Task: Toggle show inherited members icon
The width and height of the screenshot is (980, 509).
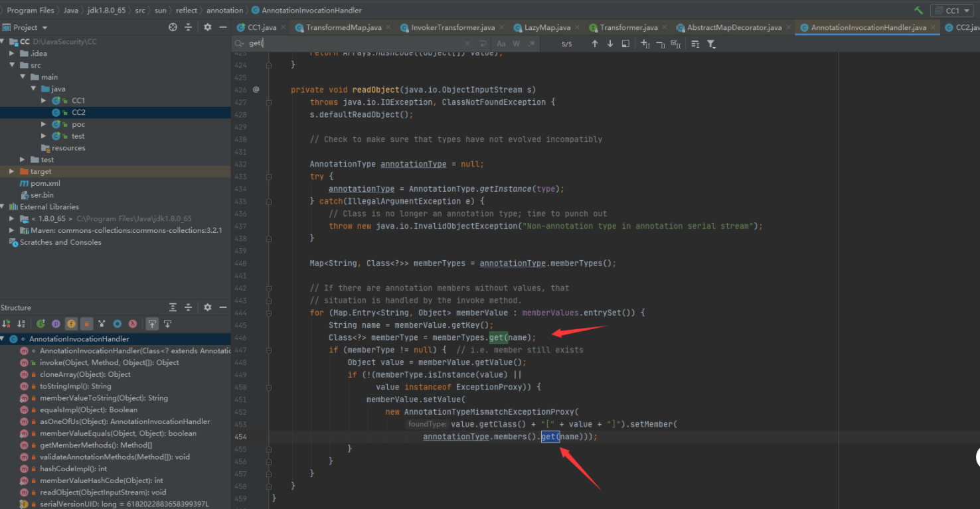Action: tap(41, 324)
